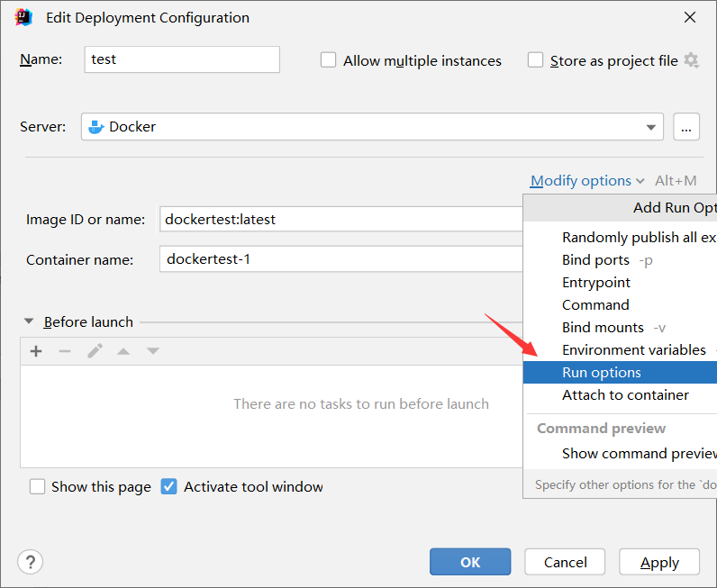
Task: Select the Entrypoint option
Action: (620, 282)
